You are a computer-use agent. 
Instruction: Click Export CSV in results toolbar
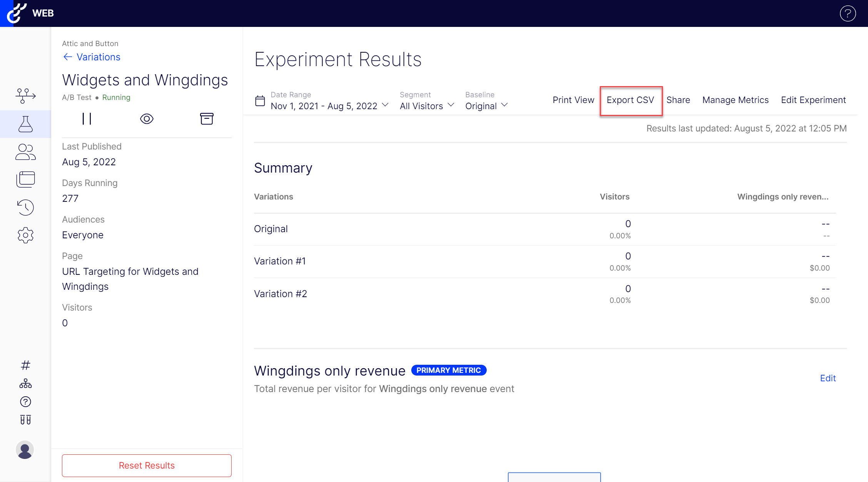pyautogui.click(x=630, y=100)
